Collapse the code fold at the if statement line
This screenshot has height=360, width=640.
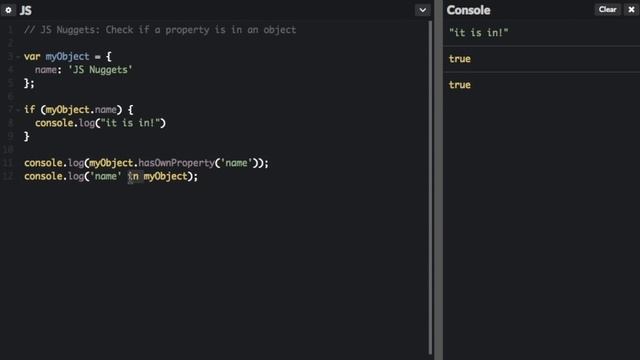tap(18, 110)
